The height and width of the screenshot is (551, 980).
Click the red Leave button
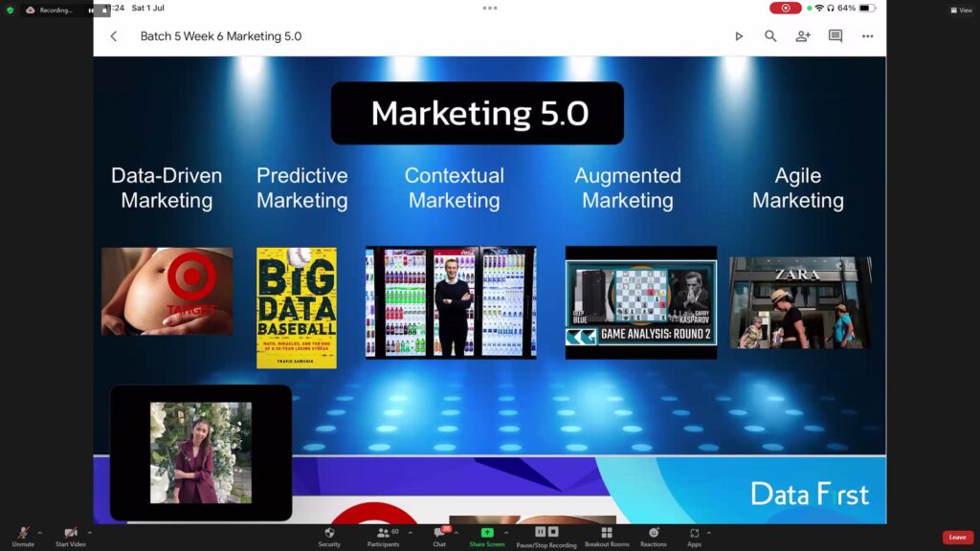pos(957,538)
